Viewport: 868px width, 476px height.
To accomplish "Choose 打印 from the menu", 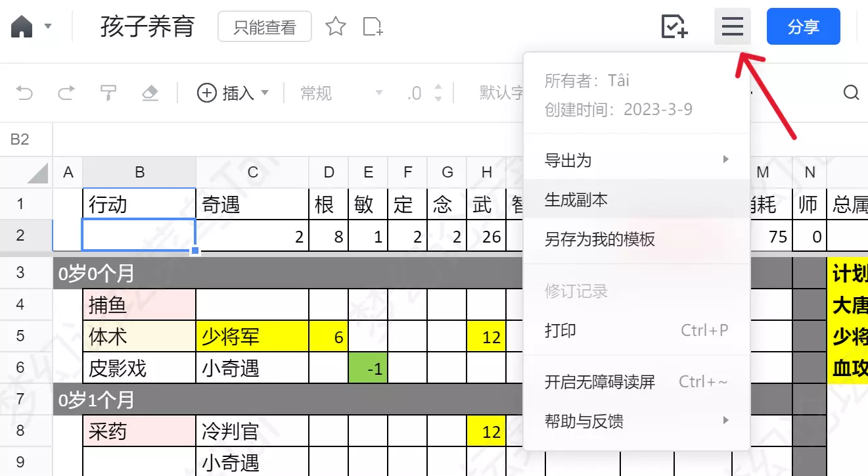I will click(x=637, y=330).
